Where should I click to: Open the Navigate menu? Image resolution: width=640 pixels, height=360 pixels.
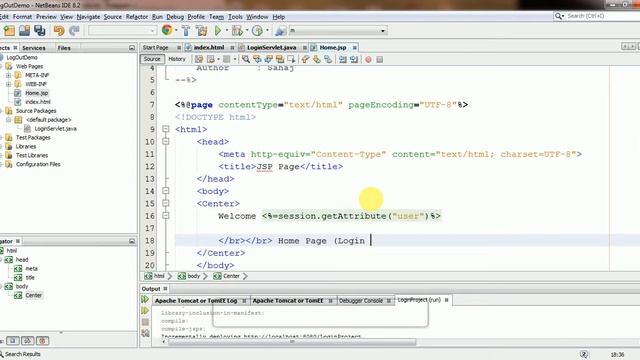pos(88,17)
